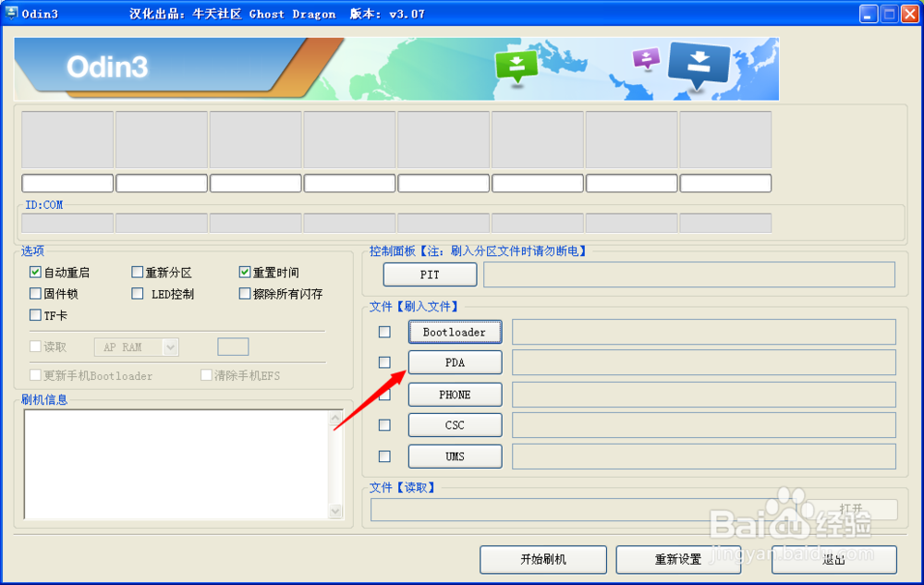Click the Bootloader file path field
Image resolution: width=924 pixels, height=585 pixels.
pyautogui.click(x=703, y=333)
